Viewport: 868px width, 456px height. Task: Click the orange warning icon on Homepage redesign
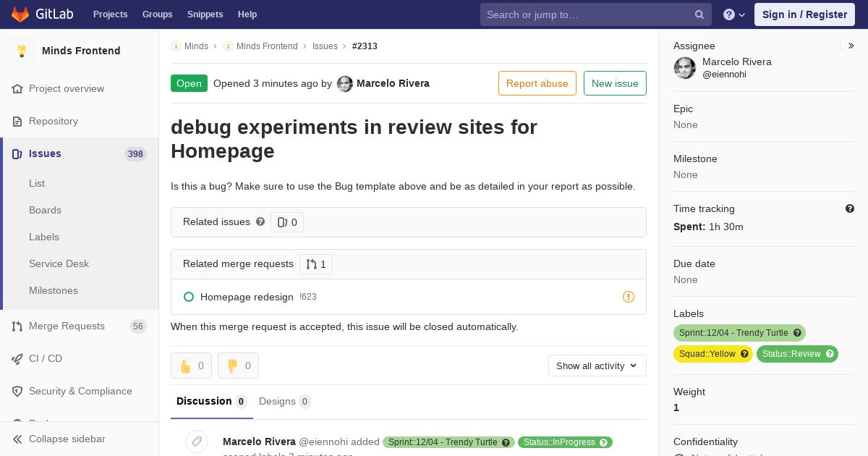629,297
